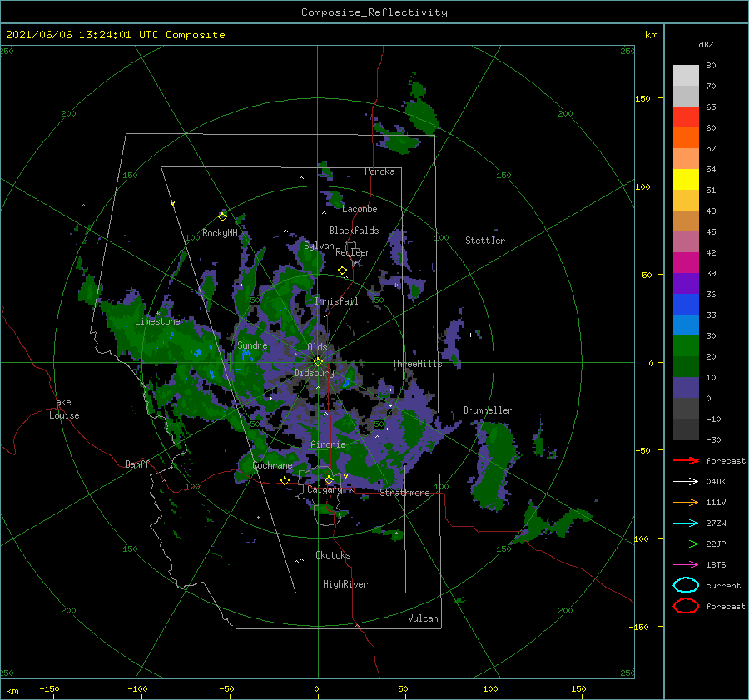Click the yellow radar-center marker at Didsbury
The image size is (749, 700).
point(318,362)
